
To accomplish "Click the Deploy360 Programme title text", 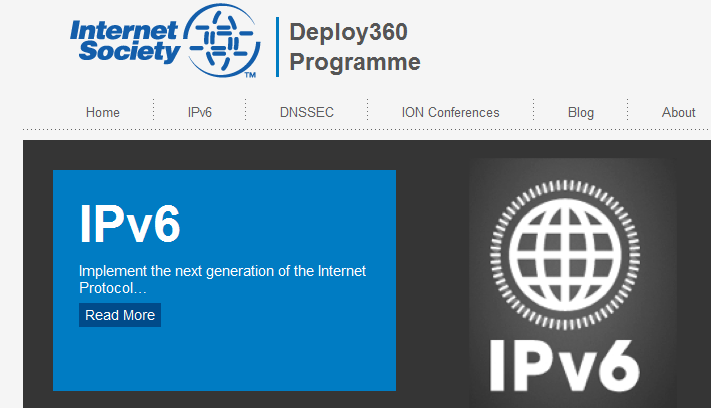I will [355, 47].
